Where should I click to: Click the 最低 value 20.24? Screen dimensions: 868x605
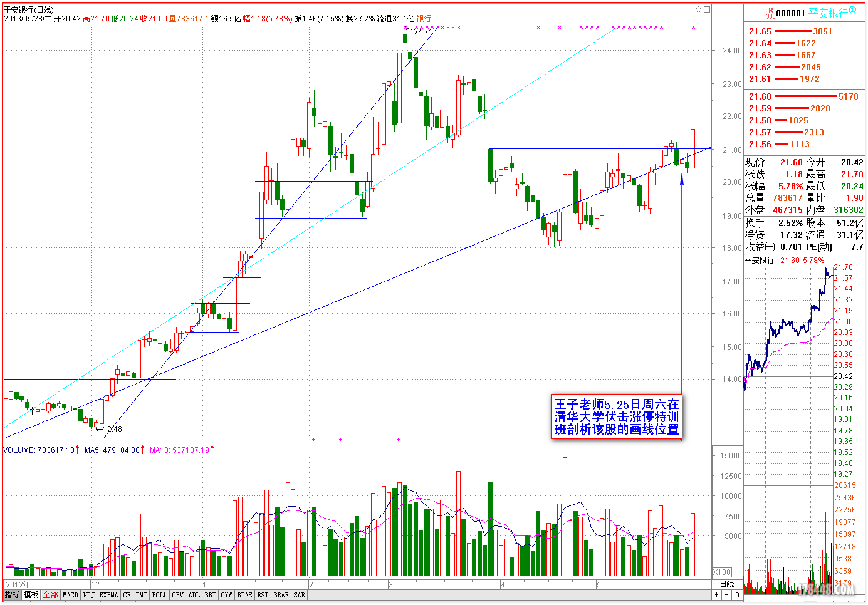tap(852, 186)
